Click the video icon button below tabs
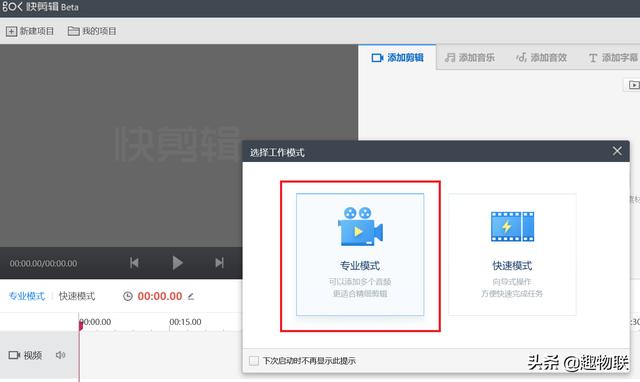 tap(633, 85)
